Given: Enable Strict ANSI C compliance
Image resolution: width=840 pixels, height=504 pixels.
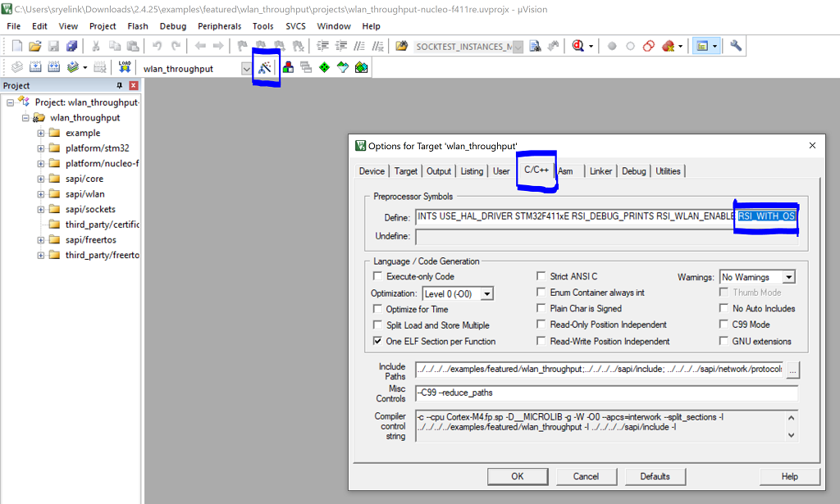Looking at the screenshot, I should point(541,277).
